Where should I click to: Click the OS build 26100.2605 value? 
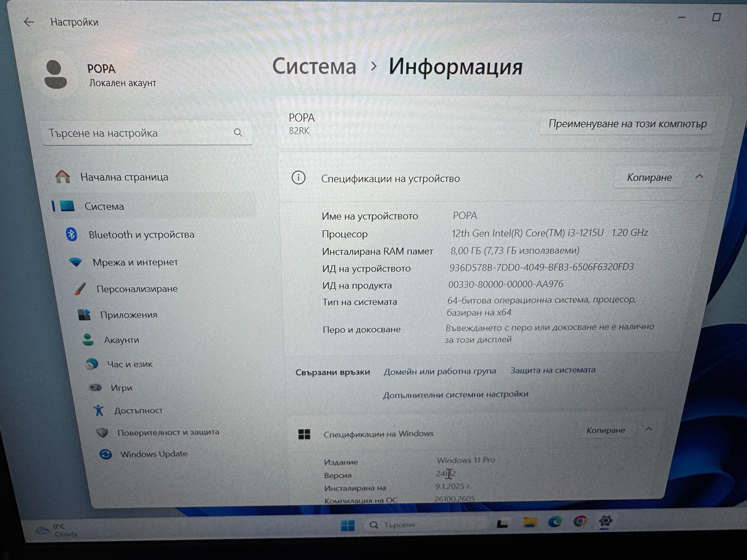pyautogui.click(x=454, y=499)
